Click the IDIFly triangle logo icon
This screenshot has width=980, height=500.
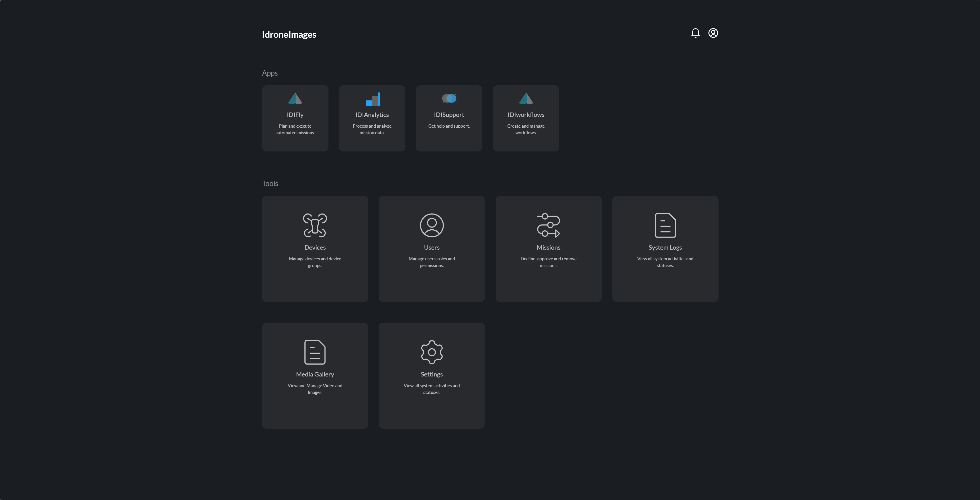295,99
